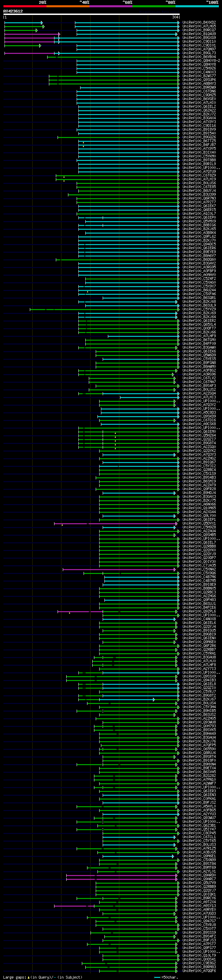Image resolution: width=222 pixels, height=980 pixels.
Task: Click hit UniRef100_B9RCY6
Action: (199, 898)
